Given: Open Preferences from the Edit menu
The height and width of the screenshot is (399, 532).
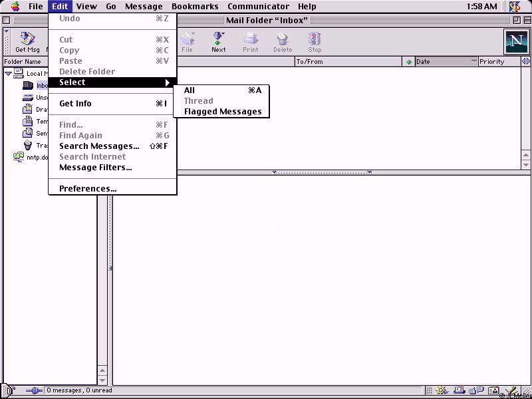Looking at the screenshot, I should pyautogui.click(x=88, y=189).
